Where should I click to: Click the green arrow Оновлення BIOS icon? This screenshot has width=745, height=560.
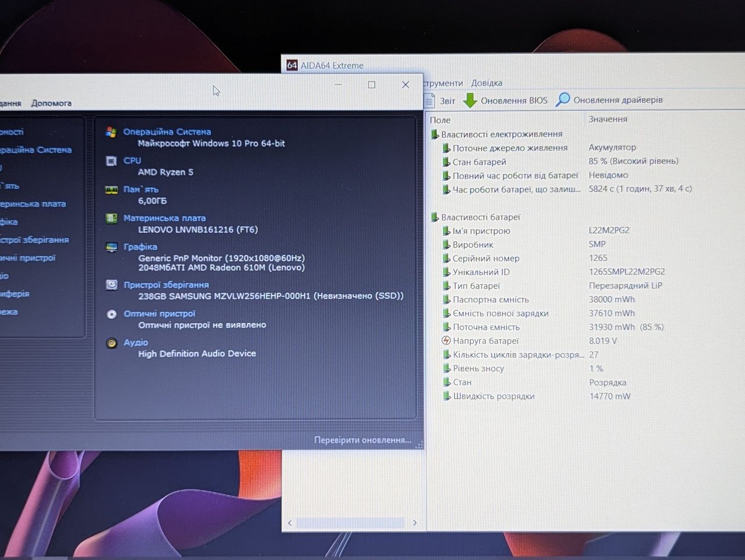coord(470,100)
